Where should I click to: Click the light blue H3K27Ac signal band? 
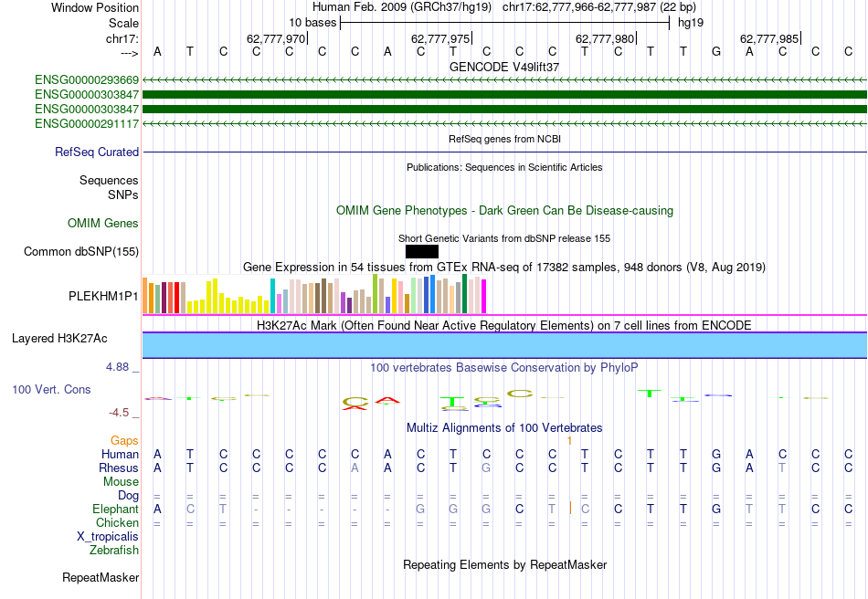pos(504,346)
